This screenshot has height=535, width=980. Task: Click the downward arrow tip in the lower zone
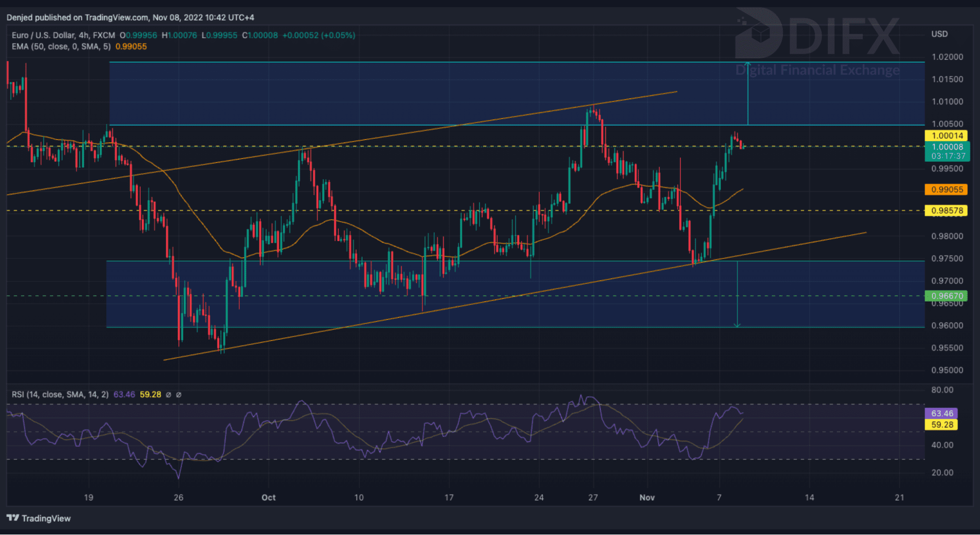coord(737,325)
